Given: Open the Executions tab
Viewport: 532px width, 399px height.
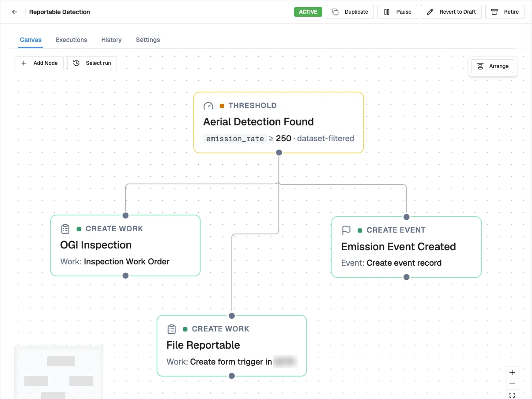Looking at the screenshot, I should (x=72, y=40).
